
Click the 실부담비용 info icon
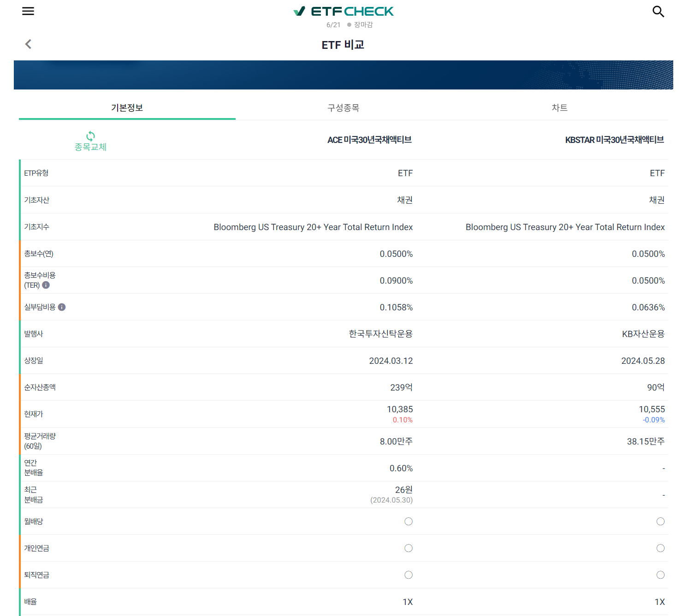pyautogui.click(x=62, y=307)
